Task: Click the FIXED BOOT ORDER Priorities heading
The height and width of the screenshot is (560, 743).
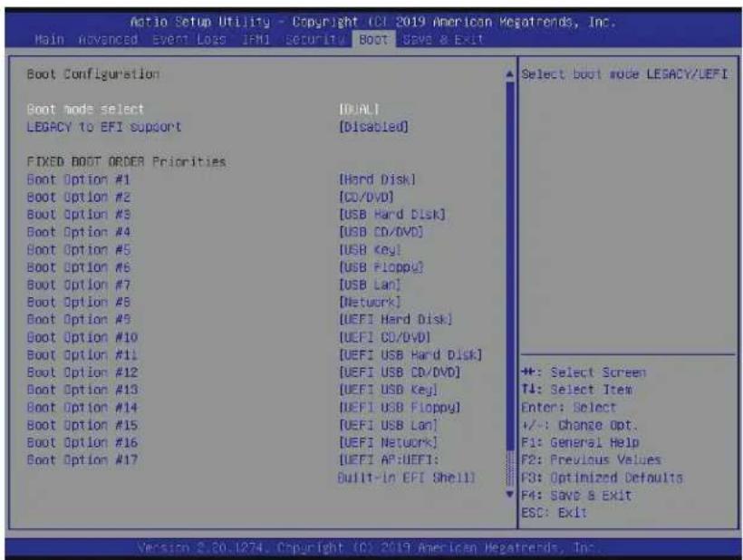Action: (x=126, y=161)
